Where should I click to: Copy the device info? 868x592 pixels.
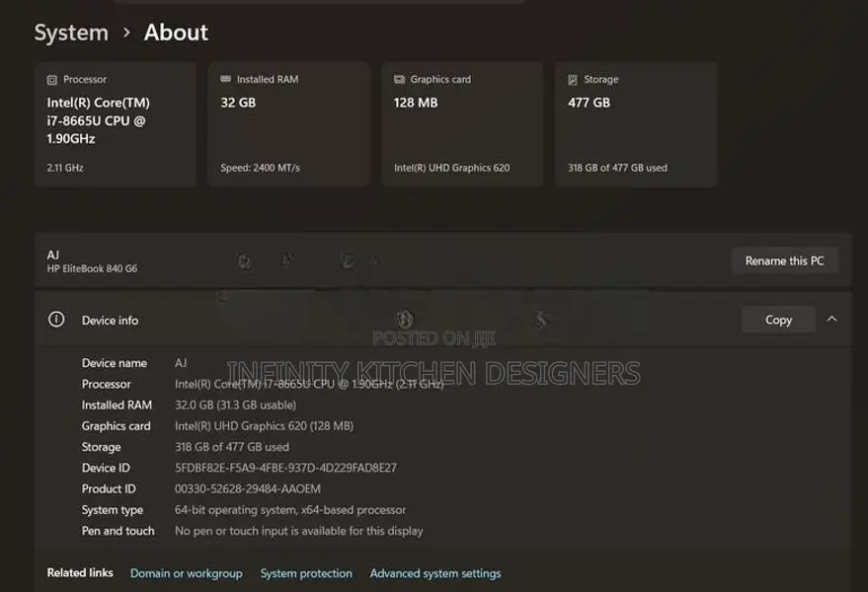pyautogui.click(x=778, y=320)
